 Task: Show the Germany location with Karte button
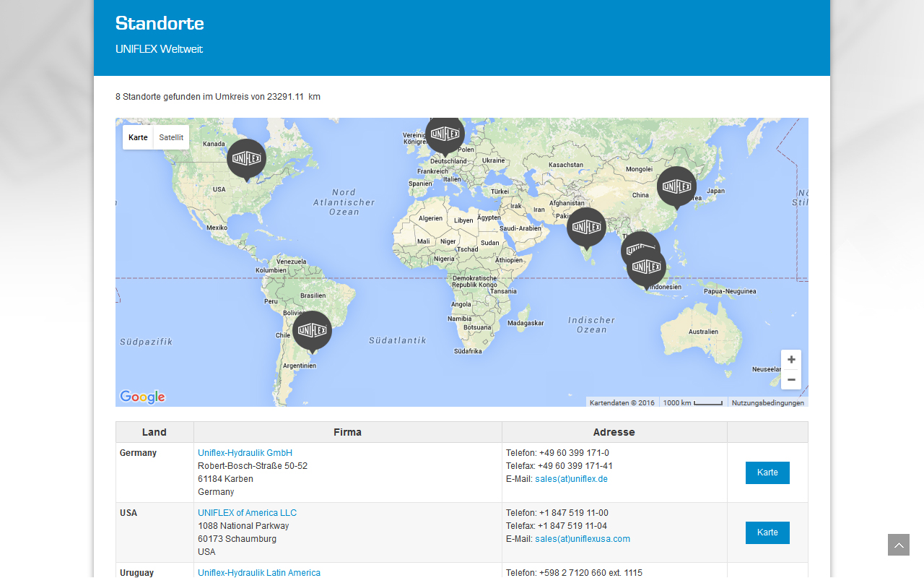pyautogui.click(x=767, y=473)
